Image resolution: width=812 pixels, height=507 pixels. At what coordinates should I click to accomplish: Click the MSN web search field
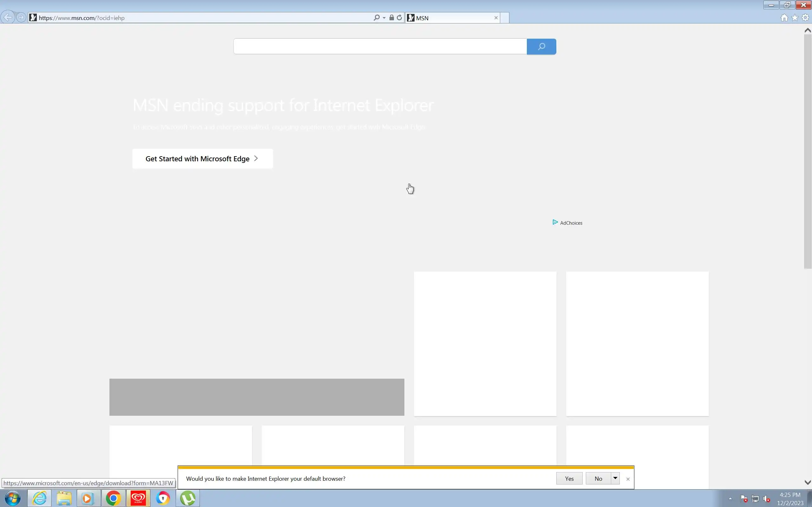tap(380, 47)
